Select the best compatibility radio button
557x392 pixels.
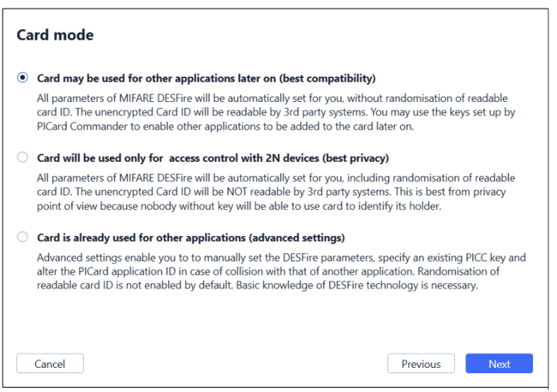point(23,77)
